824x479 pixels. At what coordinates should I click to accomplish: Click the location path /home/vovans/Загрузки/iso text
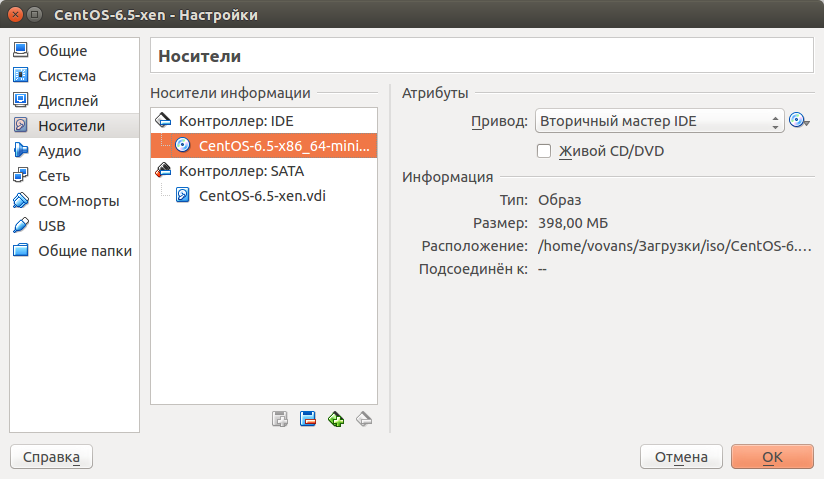tap(675, 246)
